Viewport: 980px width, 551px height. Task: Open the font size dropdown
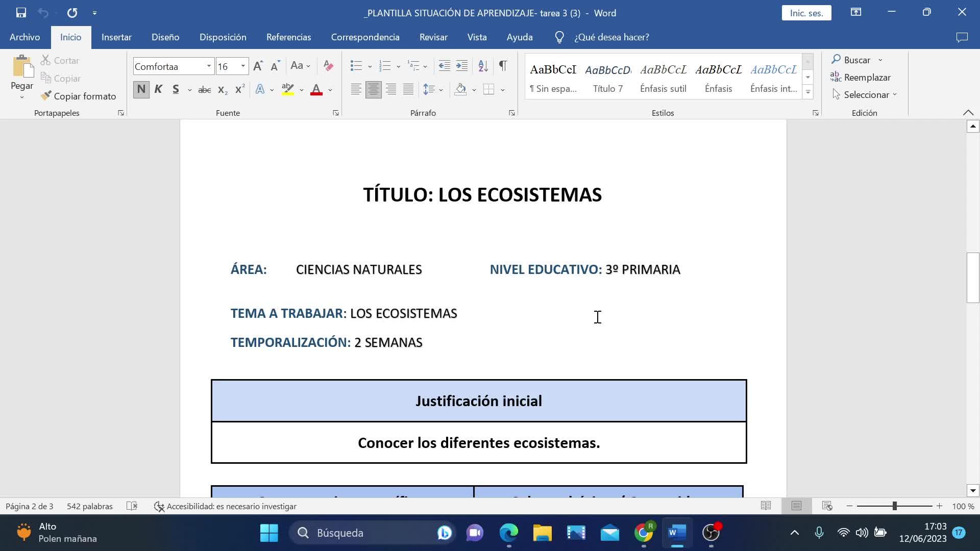point(243,66)
